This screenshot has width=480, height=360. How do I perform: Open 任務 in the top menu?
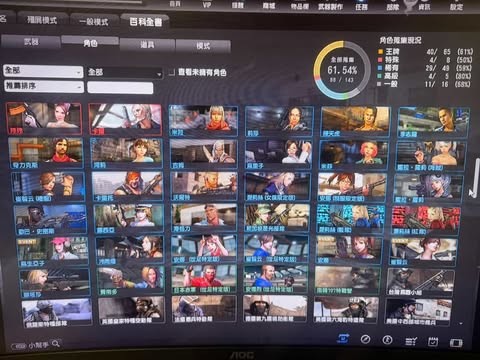pyautogui.click(x=361, y=7)
